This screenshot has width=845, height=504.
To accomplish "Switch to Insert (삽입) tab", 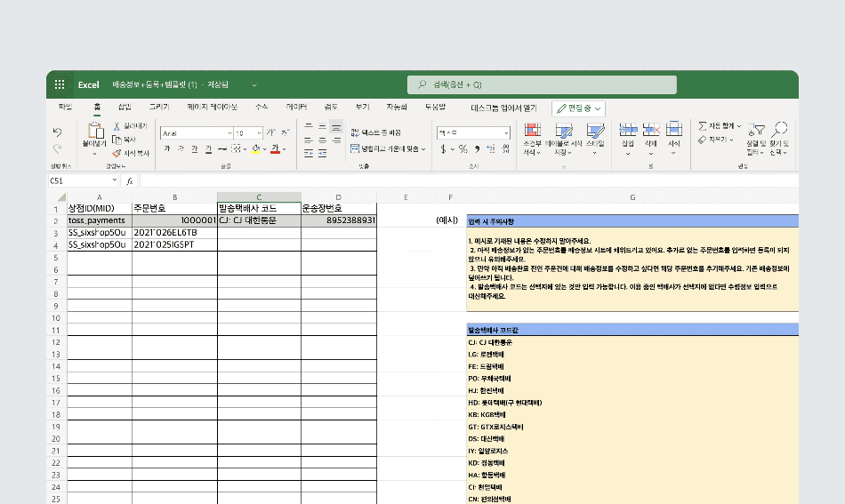I will tap(125, 108).
